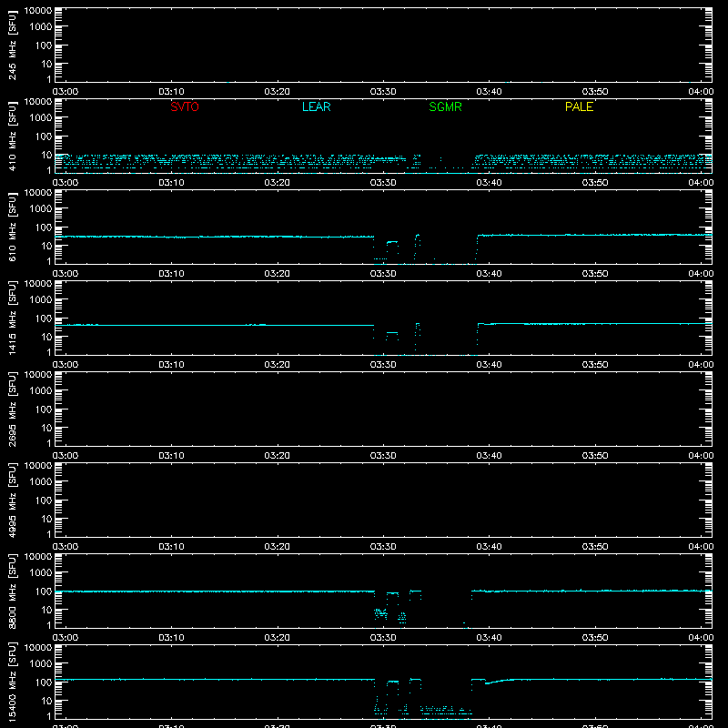
Task: Click the 1000 tick on the 15400 MHz axis
Action: click(x=41, y=664)
